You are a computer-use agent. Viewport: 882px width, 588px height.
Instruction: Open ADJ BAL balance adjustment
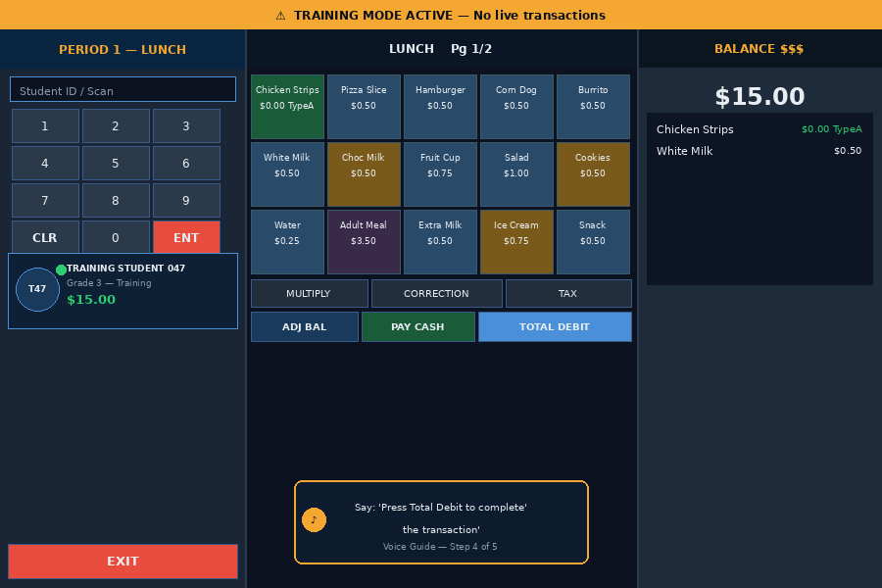[x=305, y=327]
